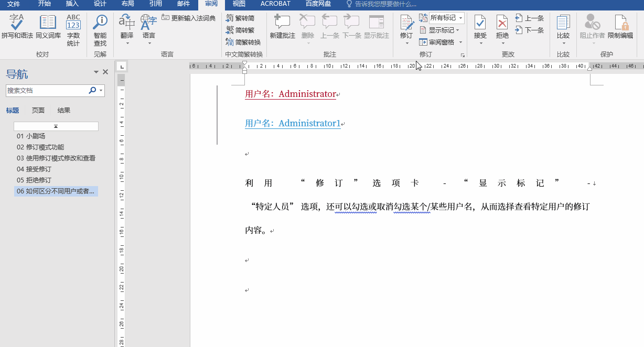Open the 文件 menu
The width and height of the screenshot is (644, 347).
[13, 4]
